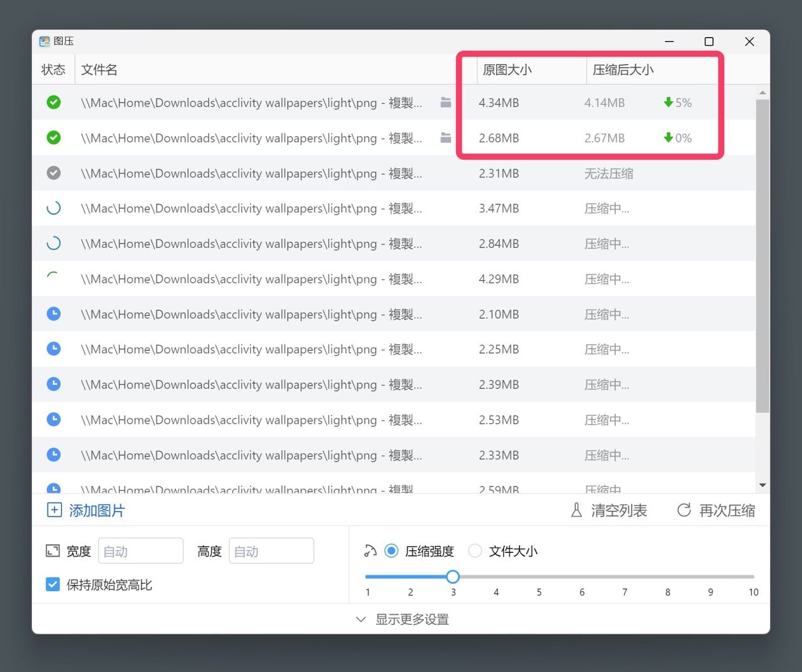Click the file list vertical scrollbar thumb
The image size is (802, 672).
(x=763, y=256)
